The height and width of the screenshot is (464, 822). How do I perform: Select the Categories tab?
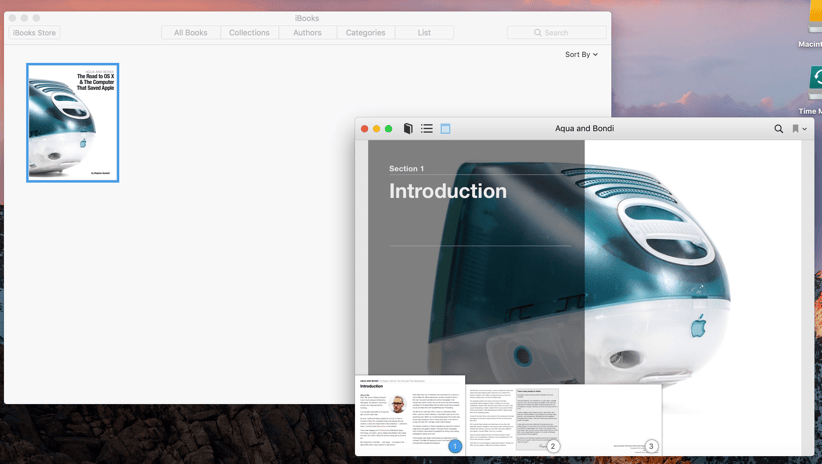pyautogui.click(x=365, y=33)
